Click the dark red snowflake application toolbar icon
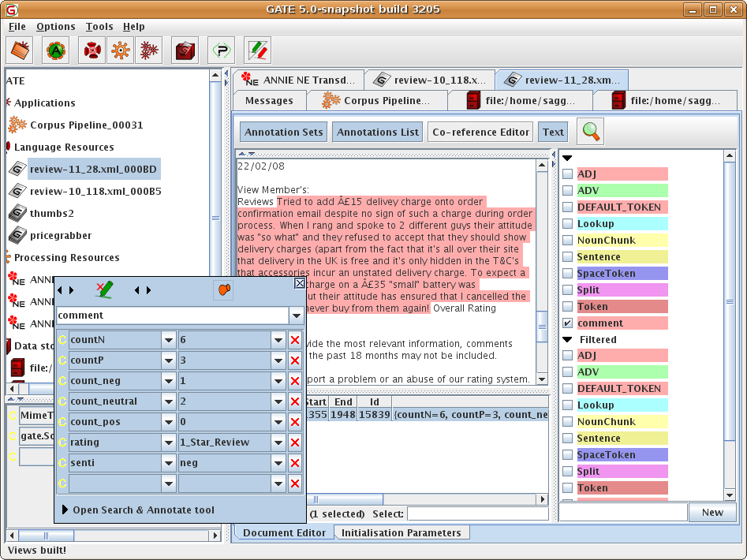747x560 pixels. [x=149, y=50]
